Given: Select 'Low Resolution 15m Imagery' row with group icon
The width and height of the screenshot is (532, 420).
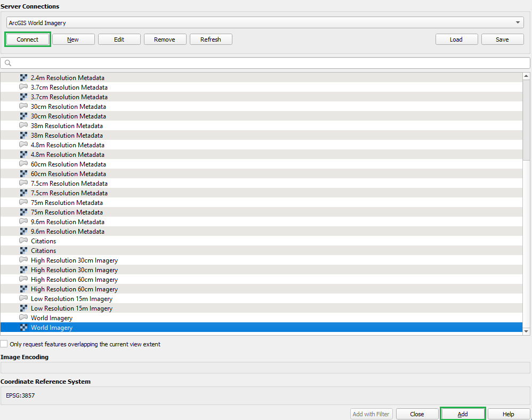Looking at the screenshot, I should (261, 298).
